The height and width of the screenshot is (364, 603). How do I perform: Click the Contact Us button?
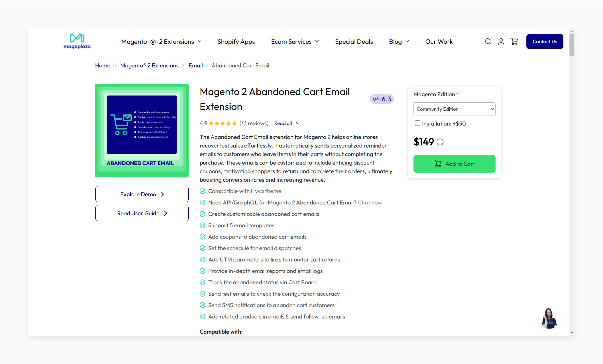[545, 41]
